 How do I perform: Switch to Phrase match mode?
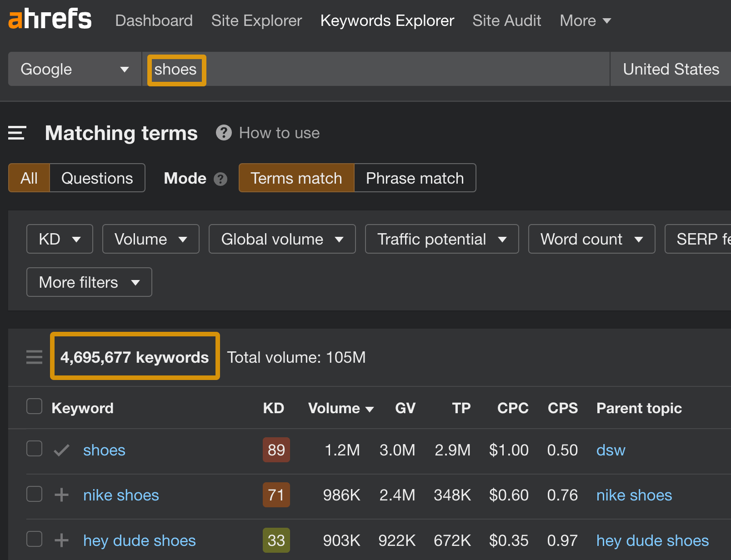click(415, 178)
